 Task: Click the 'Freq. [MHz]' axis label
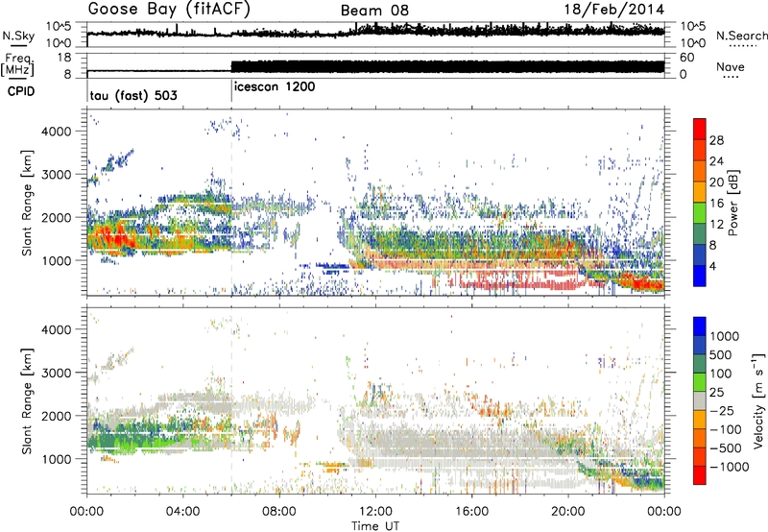18,65
